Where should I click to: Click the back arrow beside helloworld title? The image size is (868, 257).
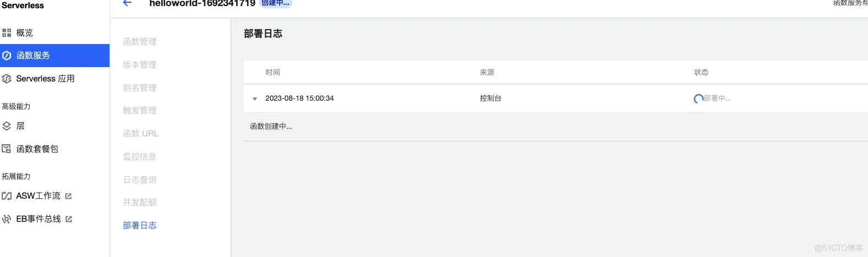click(127, 3)
